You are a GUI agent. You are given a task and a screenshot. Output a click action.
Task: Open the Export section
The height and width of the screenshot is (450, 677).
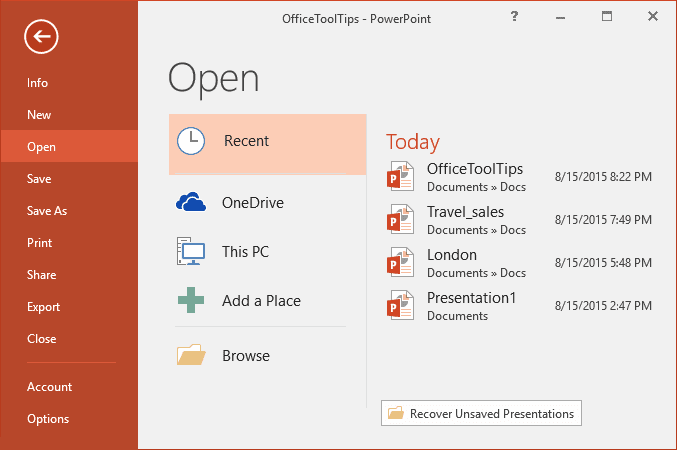[69, 307]
